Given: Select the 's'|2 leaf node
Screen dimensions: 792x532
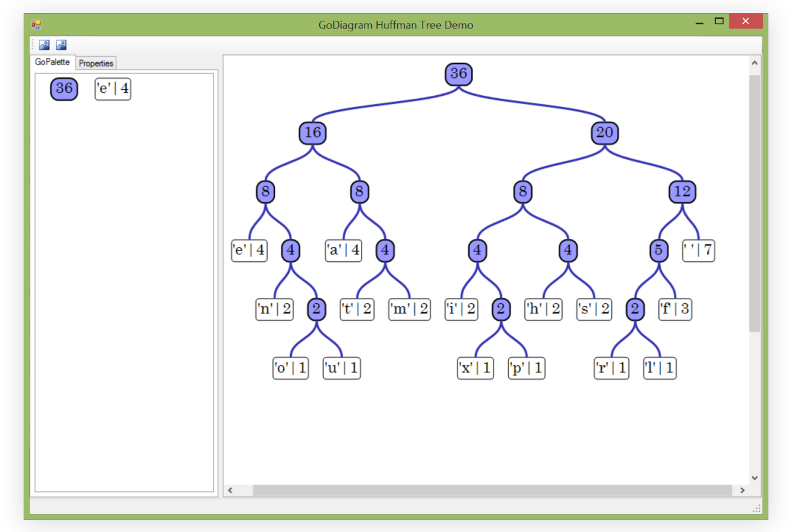Looking at the screenshot, I should pos(594,309).
